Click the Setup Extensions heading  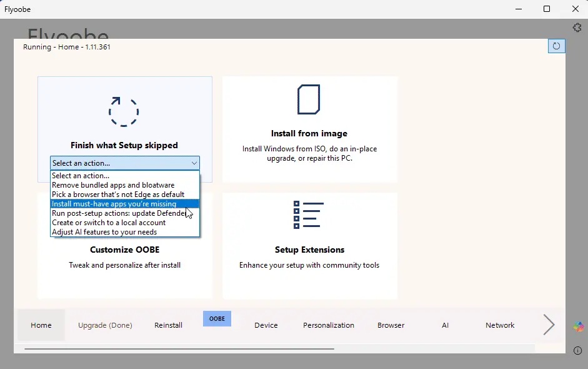pos(309,250)
